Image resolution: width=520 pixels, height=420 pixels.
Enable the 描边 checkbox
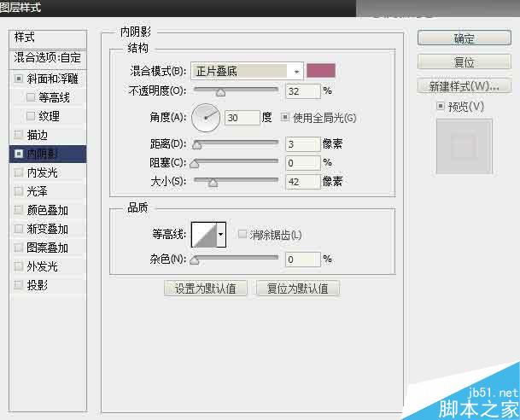pyautogui.click(x=19, y=135)
